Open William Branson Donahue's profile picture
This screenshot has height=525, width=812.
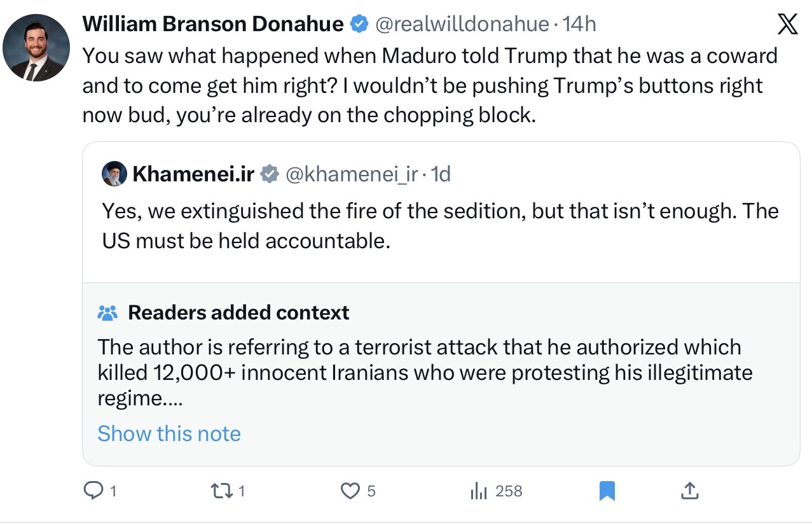tap(36, 48)
